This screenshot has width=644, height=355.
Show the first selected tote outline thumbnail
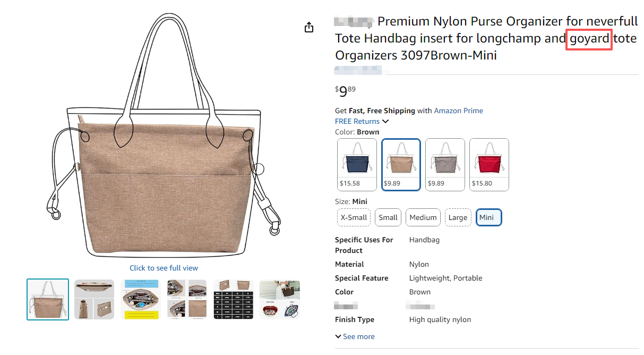tap(48, 299)
